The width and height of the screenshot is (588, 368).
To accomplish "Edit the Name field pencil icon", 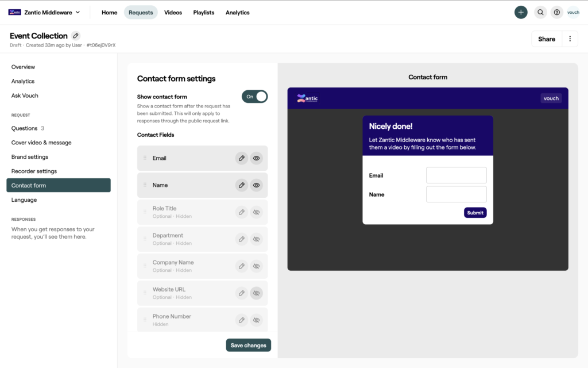I will click(x=242, y=185).
